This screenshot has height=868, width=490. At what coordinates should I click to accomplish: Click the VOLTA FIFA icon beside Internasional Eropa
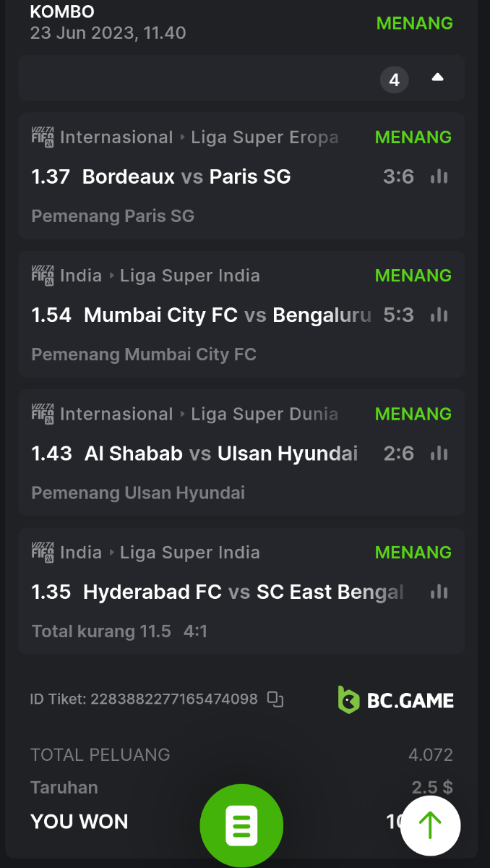click(43, 137)
